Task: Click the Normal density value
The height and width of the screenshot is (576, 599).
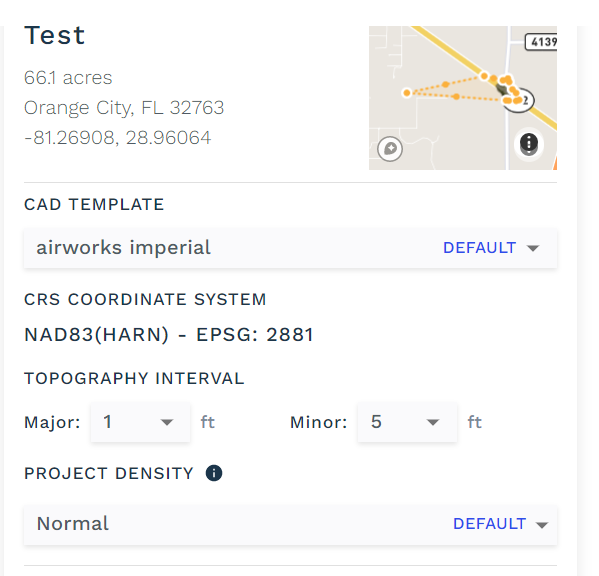Action: point(73,523)
